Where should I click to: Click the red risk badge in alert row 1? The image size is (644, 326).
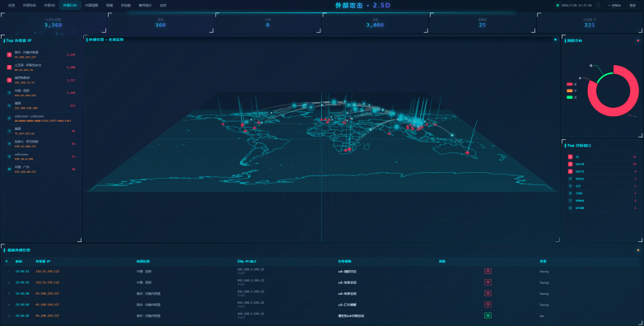coord(488,271)
